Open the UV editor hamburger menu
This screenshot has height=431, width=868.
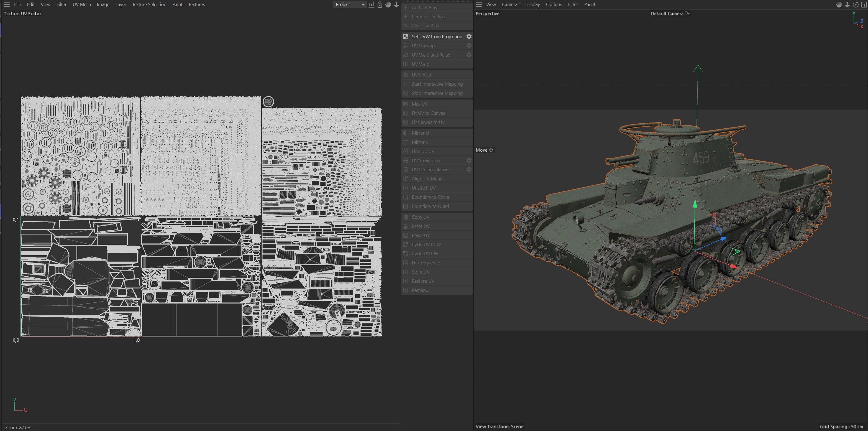[7, 4]
